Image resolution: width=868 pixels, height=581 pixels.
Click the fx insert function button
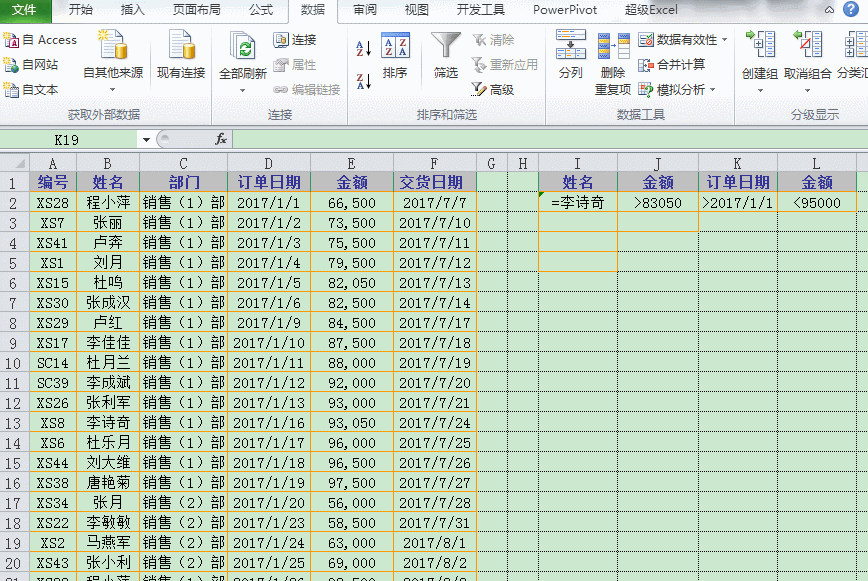coord(221,139)
